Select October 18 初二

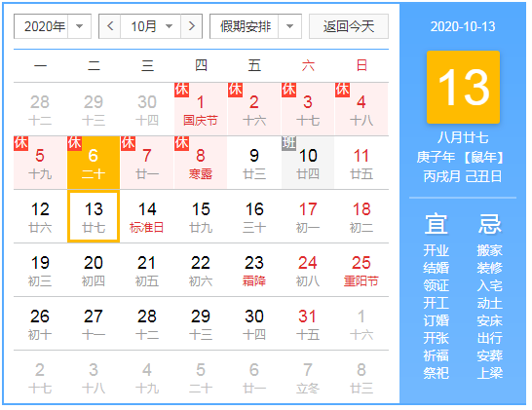pyautogui.click(x=361, y=217)
